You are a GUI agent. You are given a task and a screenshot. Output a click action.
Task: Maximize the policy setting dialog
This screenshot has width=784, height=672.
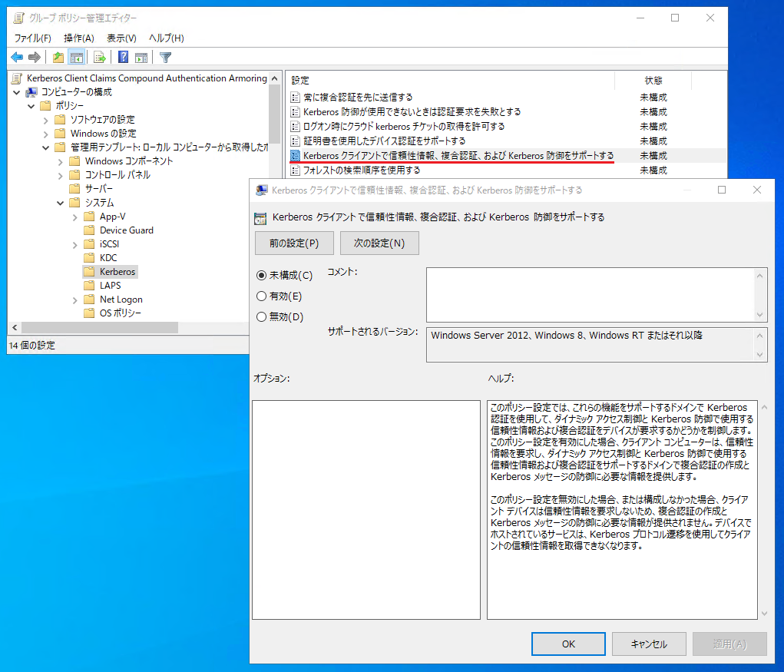tap(722, 190)
